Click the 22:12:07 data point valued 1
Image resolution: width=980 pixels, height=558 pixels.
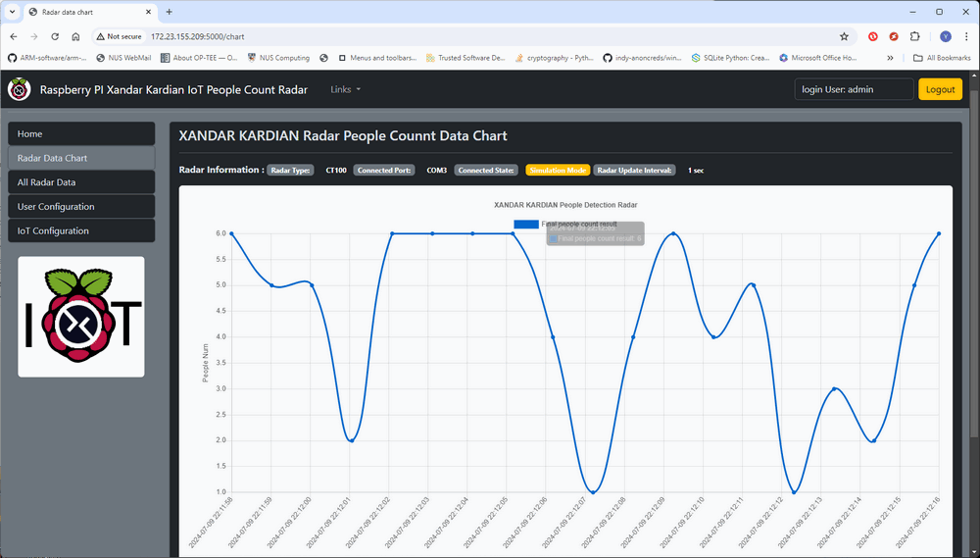click(x=593, y=492)
